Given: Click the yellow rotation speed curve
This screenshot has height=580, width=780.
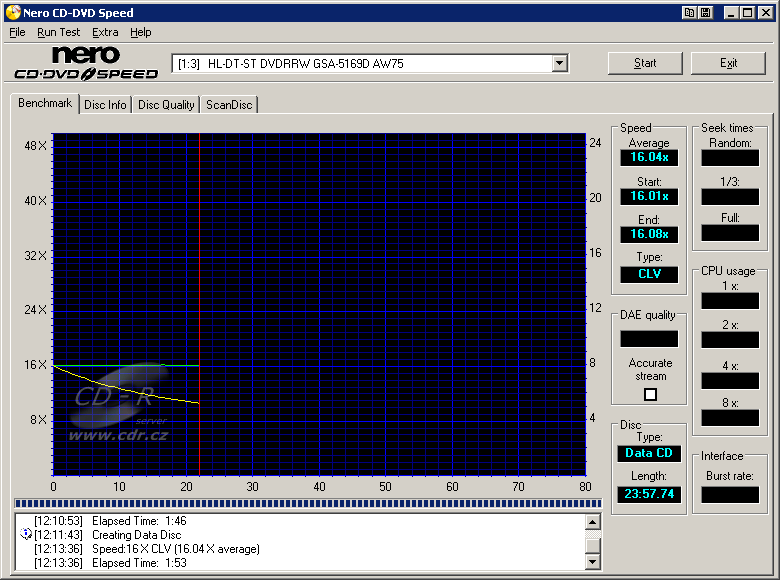Looking at the screenshot, I should (126, 388).
